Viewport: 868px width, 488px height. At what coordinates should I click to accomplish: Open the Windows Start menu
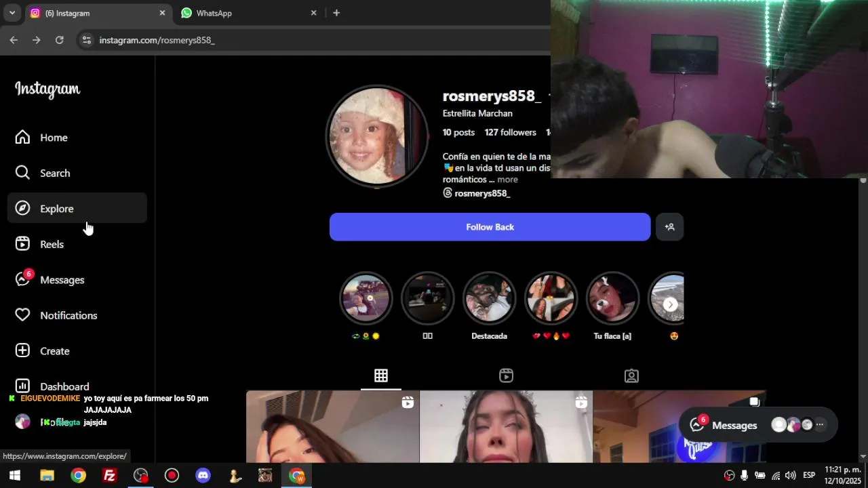coord(15,476)
